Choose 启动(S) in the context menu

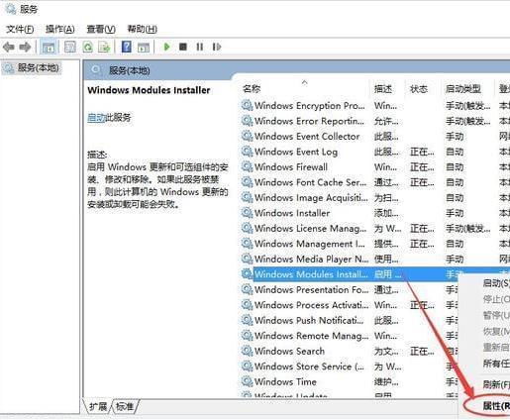tap(496, 283)
